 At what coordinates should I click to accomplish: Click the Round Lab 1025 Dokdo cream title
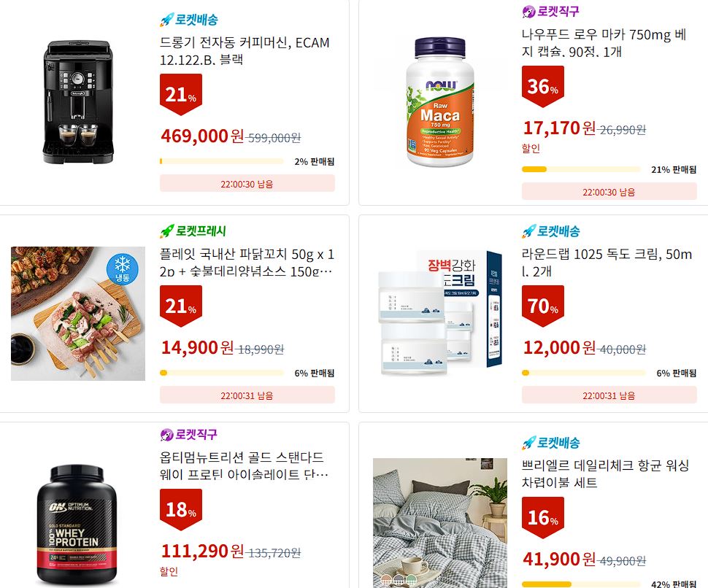point(607,262)
